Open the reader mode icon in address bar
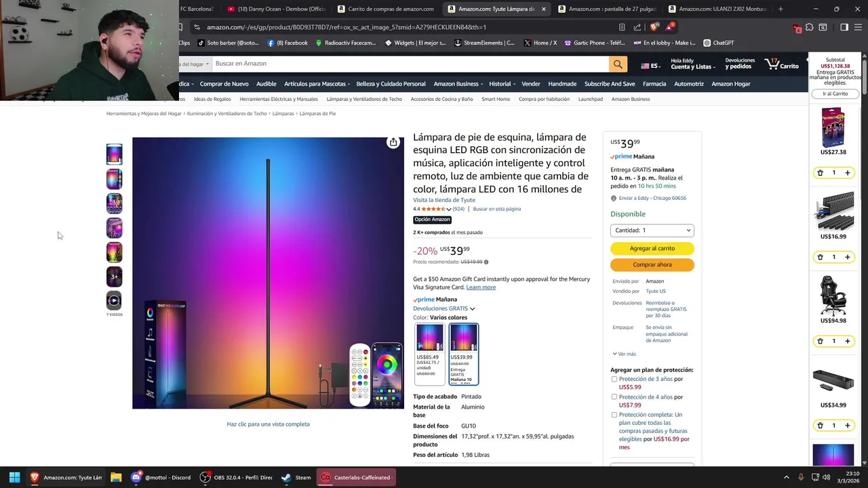The width and height of the screenshot is (868, 488). pos(622,27)
